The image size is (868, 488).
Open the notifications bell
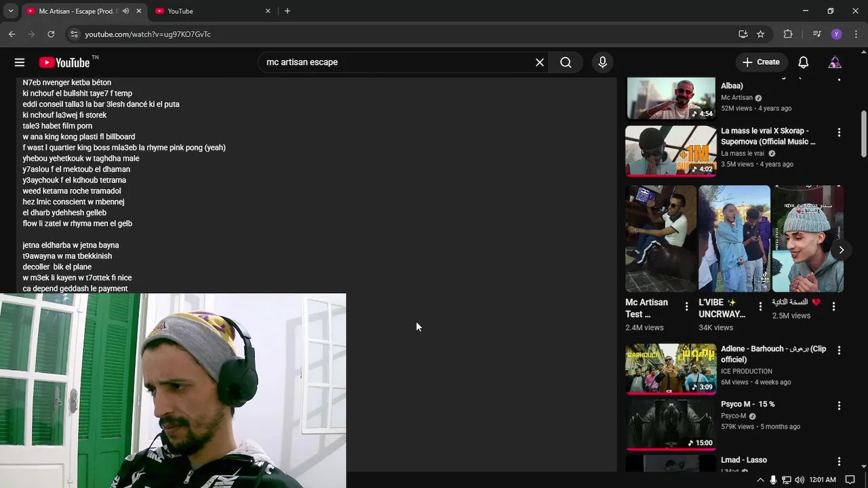click(x=804, y=62)
